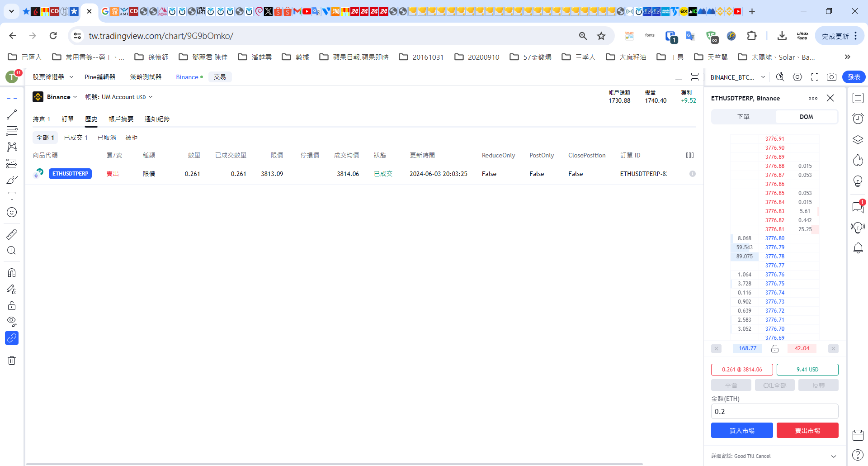Filter history by 已取消 cancelled

point(107,138)
